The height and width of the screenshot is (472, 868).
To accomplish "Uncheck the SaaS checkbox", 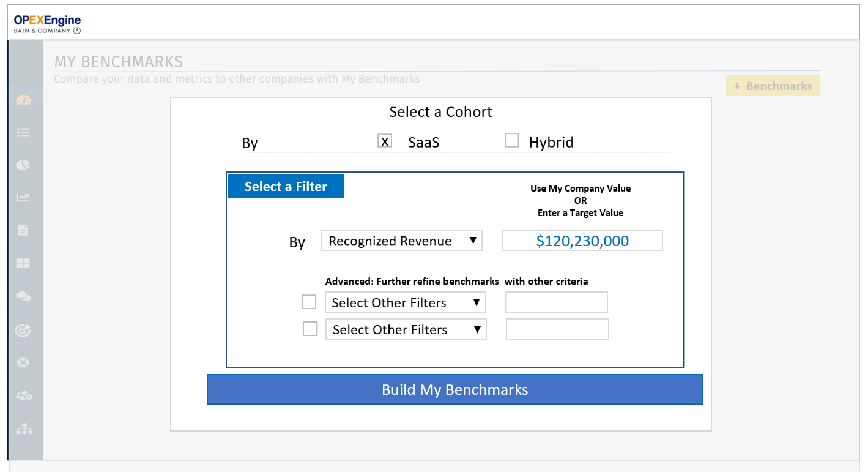I will pos(385,141).
